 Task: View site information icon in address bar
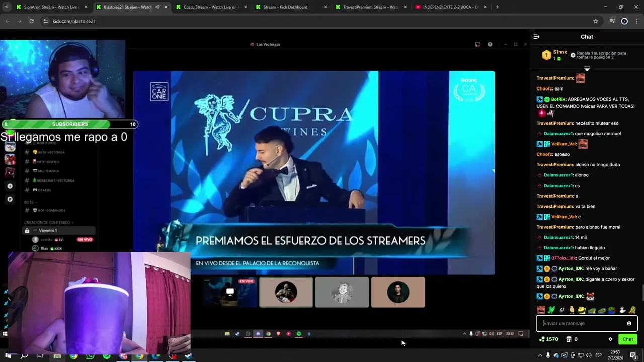(46, 21)
